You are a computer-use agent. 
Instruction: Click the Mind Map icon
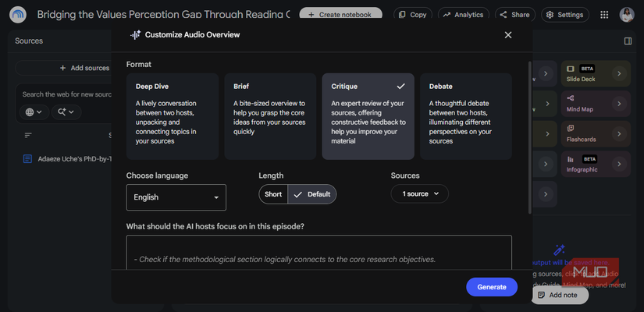coord(571,98)
